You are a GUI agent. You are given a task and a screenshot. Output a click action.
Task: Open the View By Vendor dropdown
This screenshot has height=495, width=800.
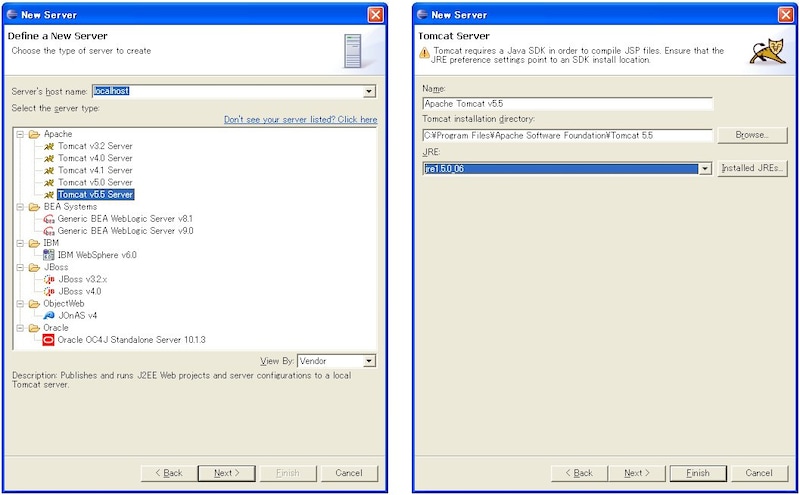369,361
